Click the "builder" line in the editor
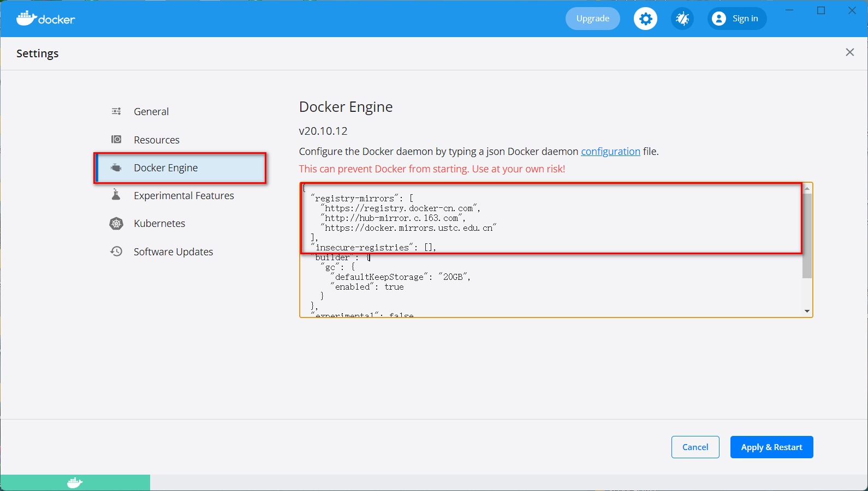 [x=341, y=258]
